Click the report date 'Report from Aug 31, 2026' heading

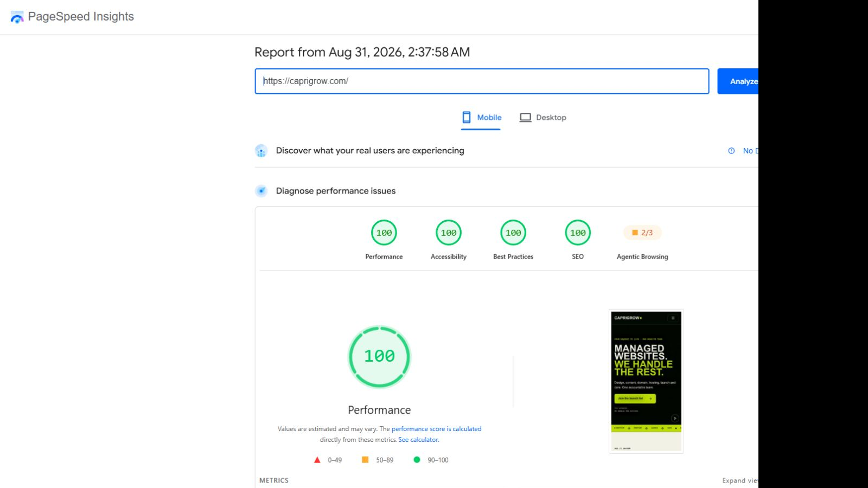point(362,52)
